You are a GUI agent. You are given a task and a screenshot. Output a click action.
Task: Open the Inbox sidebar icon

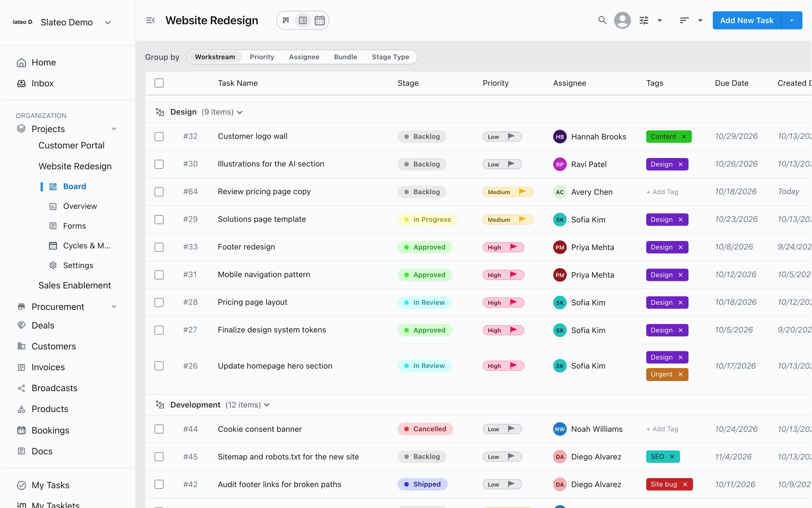point(21,83)
